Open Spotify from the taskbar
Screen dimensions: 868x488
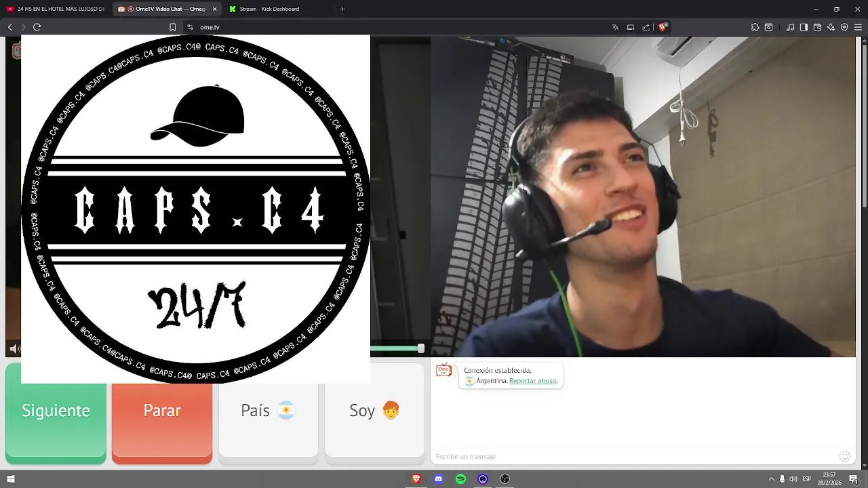coord(460,479)
